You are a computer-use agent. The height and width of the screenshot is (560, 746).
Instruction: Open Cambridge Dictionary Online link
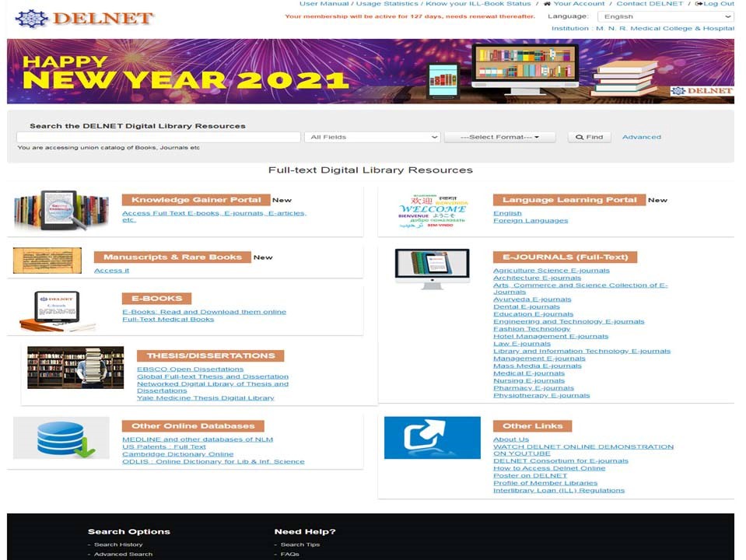pos(178,454)
